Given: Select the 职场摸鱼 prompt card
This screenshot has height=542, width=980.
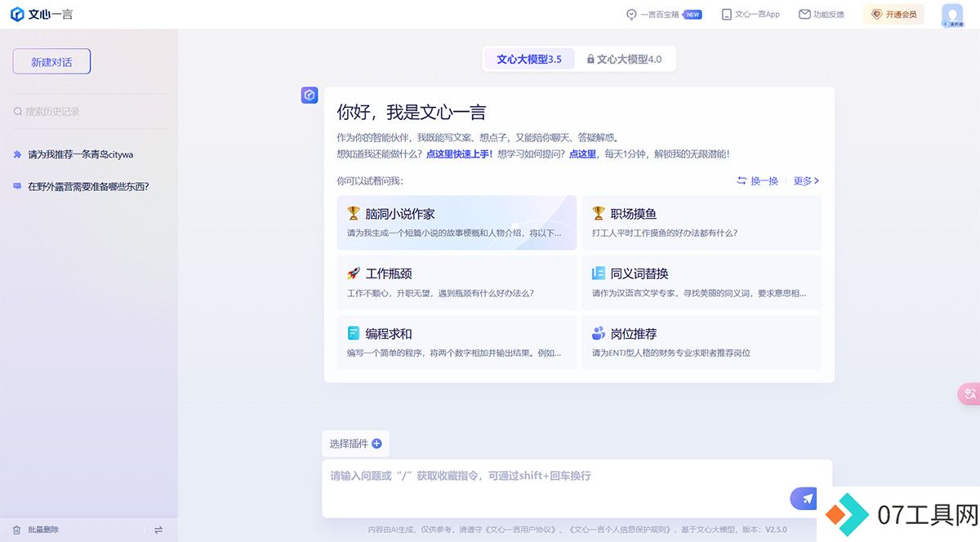Looking at the screenshot, I should coord(702,222).
